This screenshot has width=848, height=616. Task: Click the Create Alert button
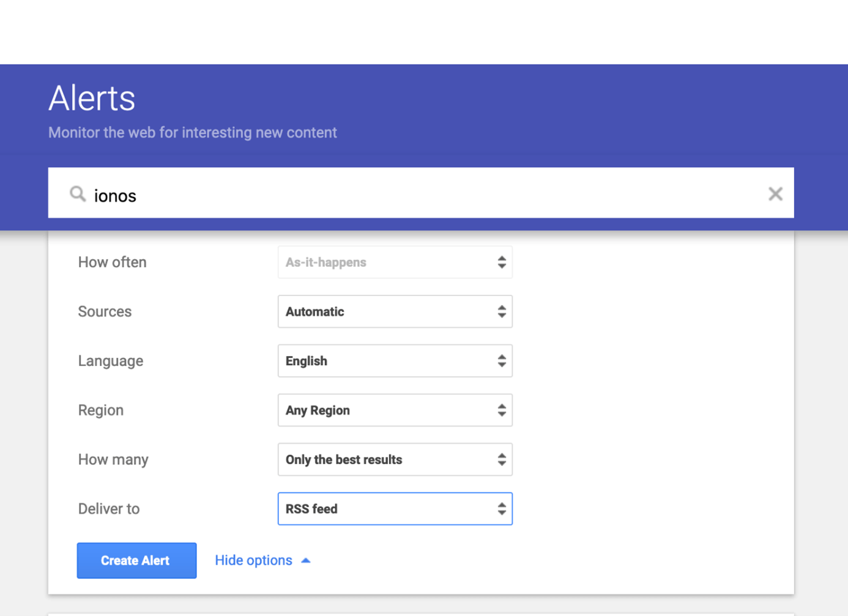coord(136,560)
